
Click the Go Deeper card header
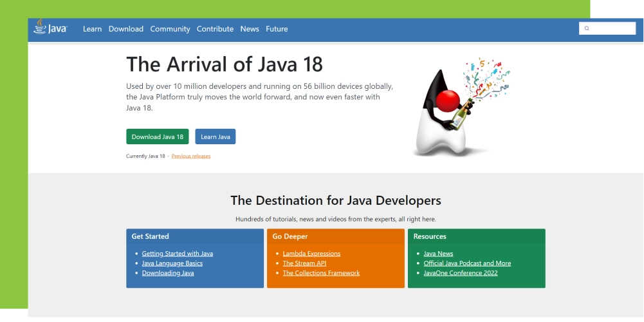pos(336,236)
